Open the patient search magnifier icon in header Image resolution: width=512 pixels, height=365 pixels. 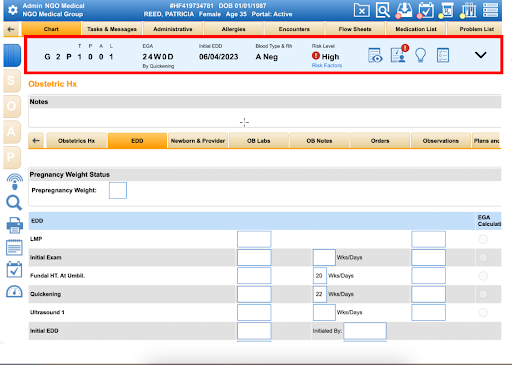coord(383,10)
